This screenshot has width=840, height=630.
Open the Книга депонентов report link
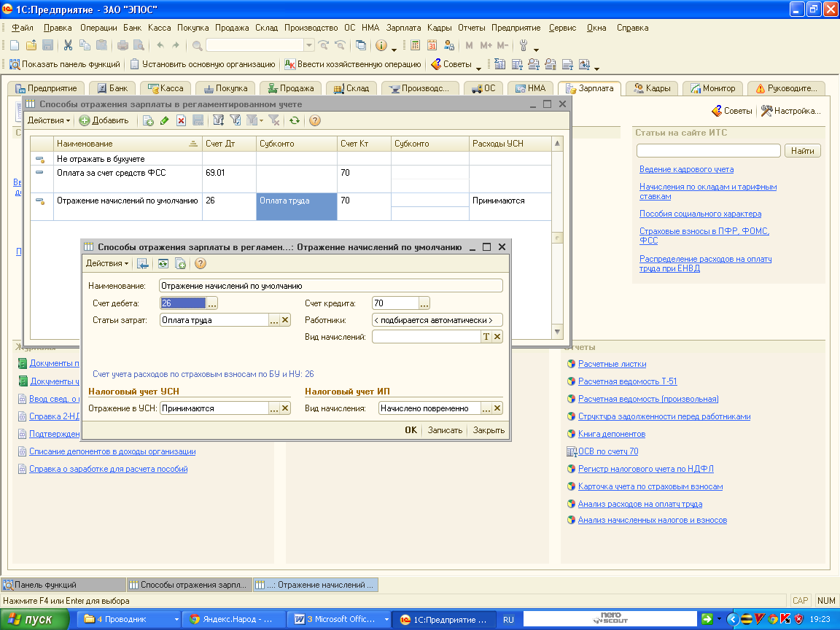coord(611,435)
